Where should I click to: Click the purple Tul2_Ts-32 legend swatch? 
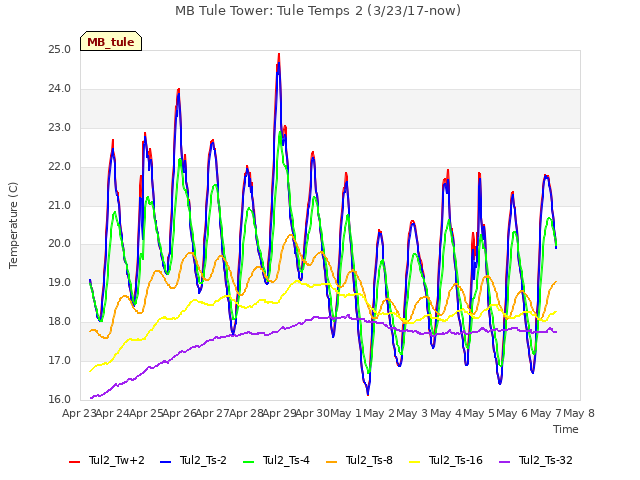pos(505,461)
